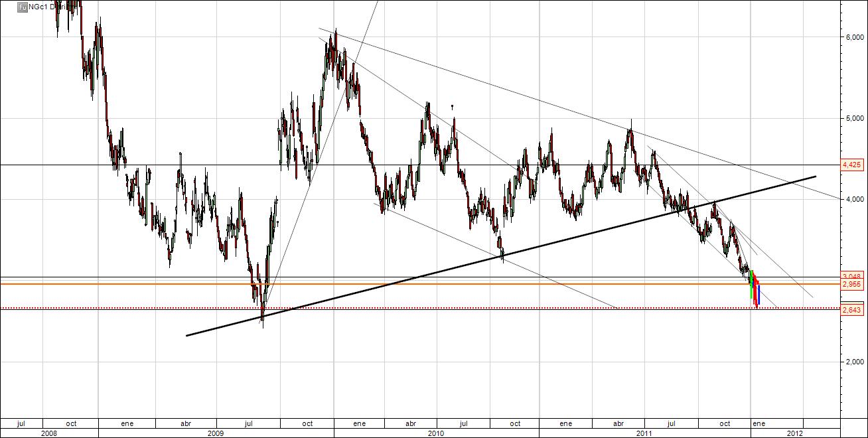Select the 2009 year label on time axis
This screenshot has width=868, height=438.
pos(216,433)
